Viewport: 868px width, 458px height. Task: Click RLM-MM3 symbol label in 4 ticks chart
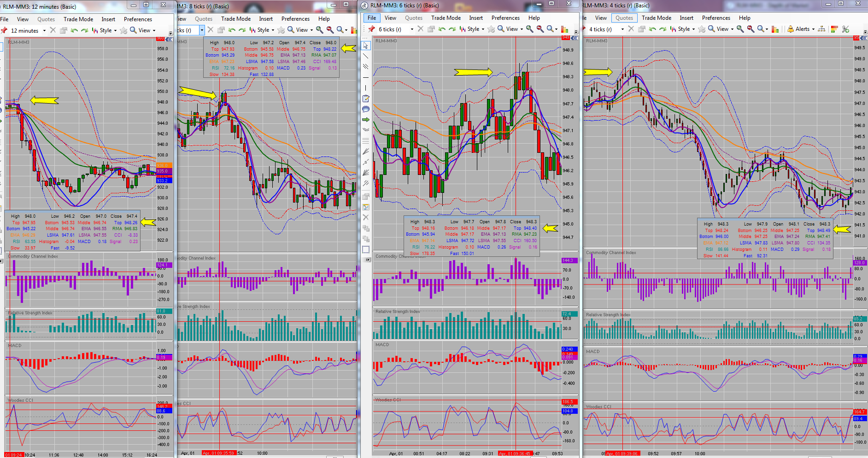[x=597, y=41]
